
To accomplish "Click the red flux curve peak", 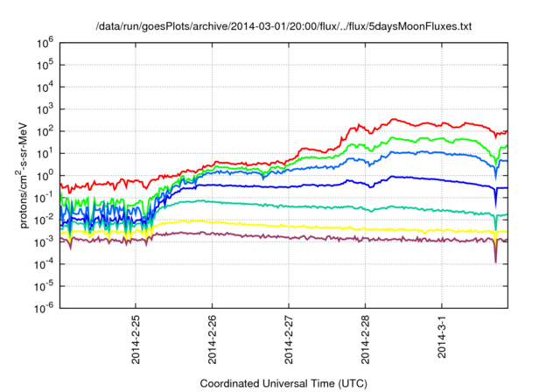I will coord(394,119).
